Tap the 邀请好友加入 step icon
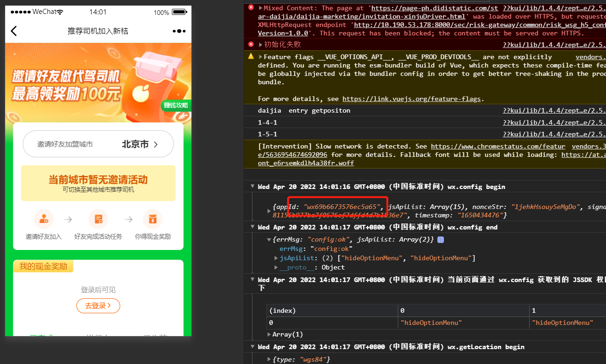The height and width of the screenshot is (364, 606). 44,219
